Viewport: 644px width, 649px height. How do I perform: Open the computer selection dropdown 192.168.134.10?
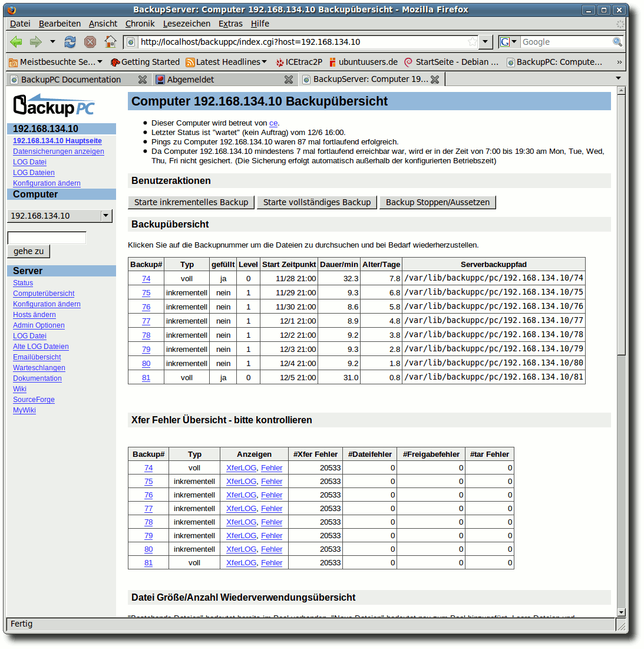[x=60, y=216]
